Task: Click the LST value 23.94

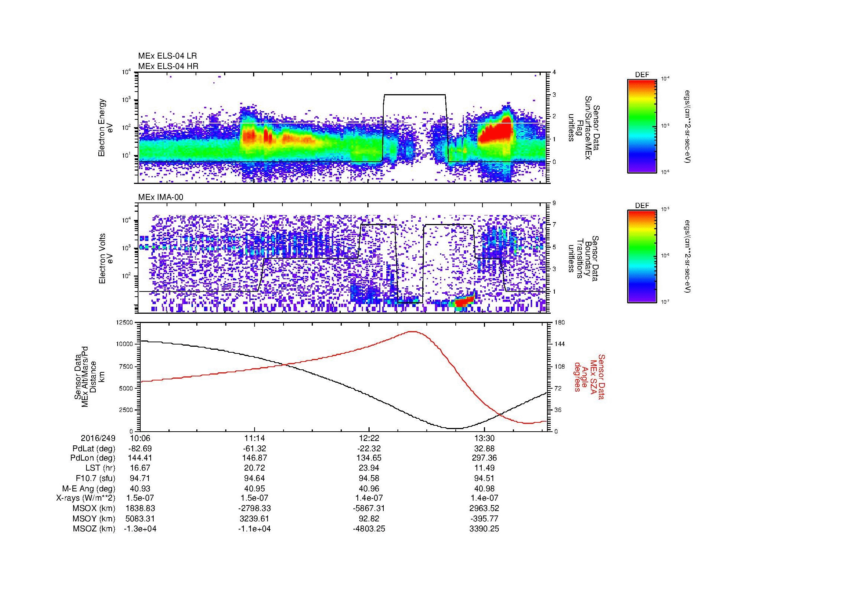Action: point(369,468)
